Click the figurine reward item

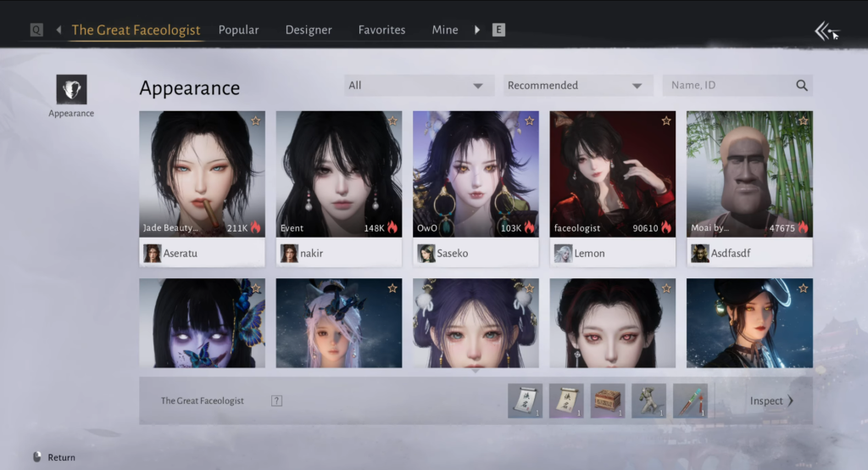pos(648,400)
